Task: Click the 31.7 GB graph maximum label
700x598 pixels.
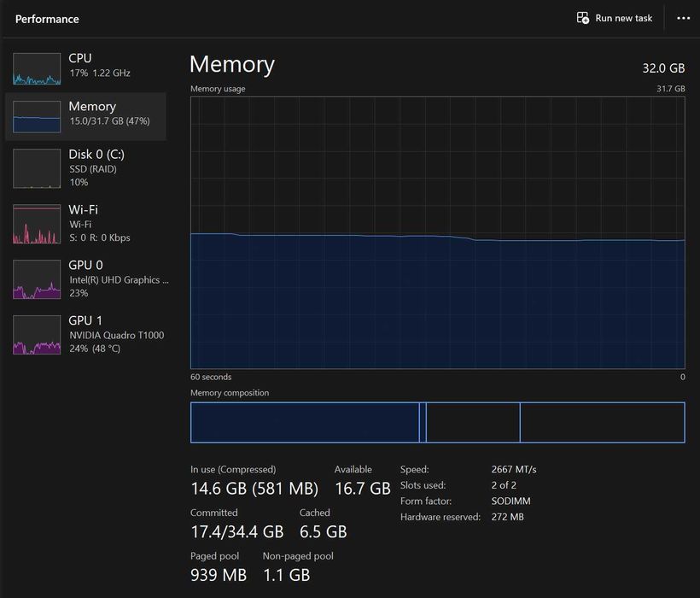Action: [670, 89]
